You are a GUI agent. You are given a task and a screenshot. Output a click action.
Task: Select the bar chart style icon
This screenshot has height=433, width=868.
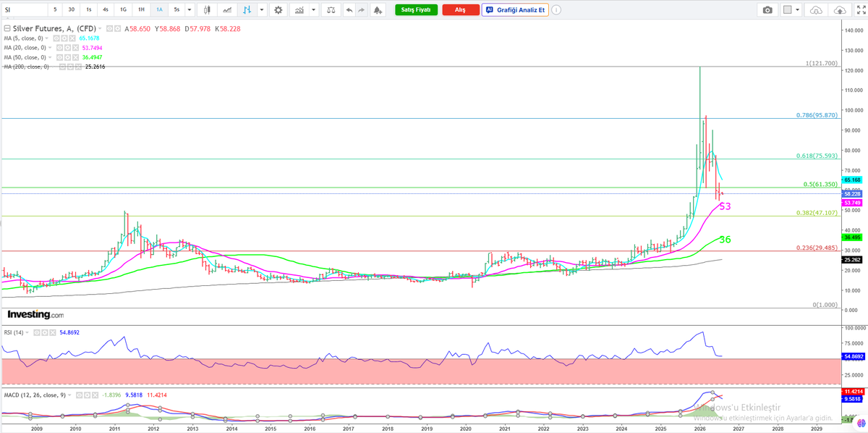pos(247,10)
